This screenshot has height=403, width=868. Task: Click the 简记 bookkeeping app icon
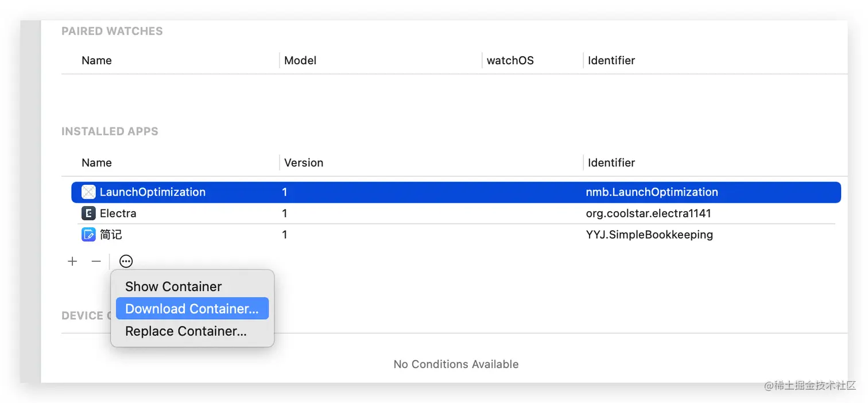(88, 235)
